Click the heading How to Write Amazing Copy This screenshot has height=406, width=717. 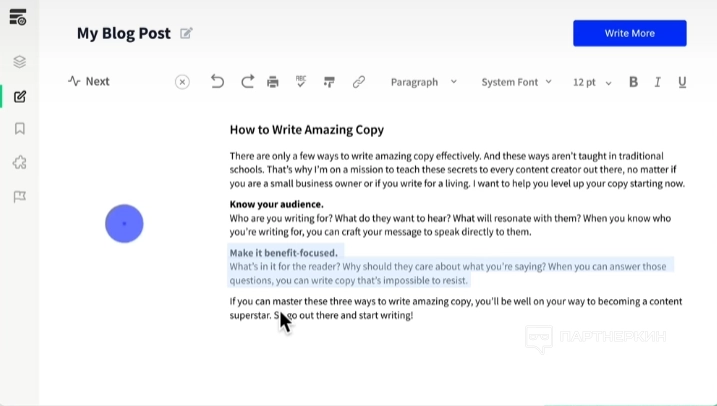[x=307, y=130]
